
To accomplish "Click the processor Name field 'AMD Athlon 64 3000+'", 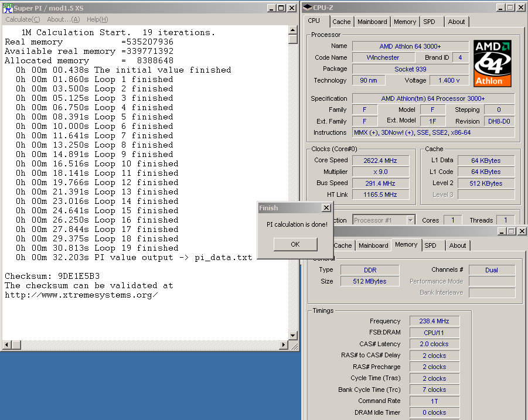I will 410,46.
